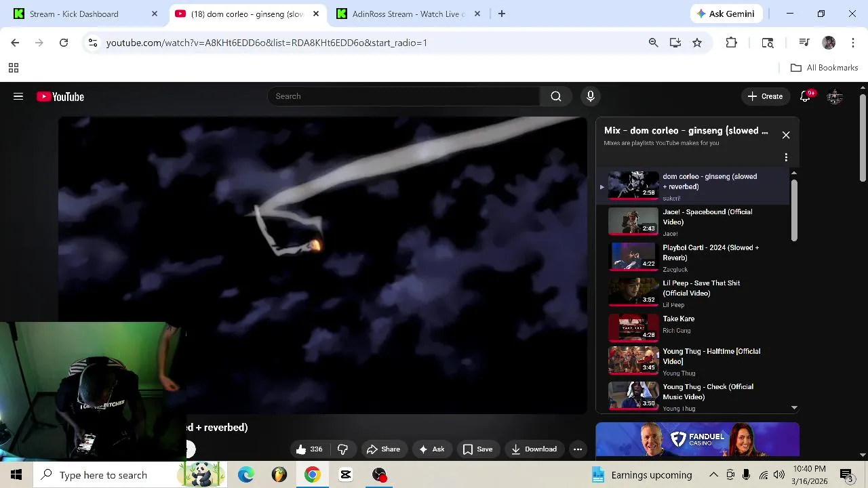Open the FanDuel Casino ad banner
868x488 pixels.
pyautogui.click(x=697, y=439)
